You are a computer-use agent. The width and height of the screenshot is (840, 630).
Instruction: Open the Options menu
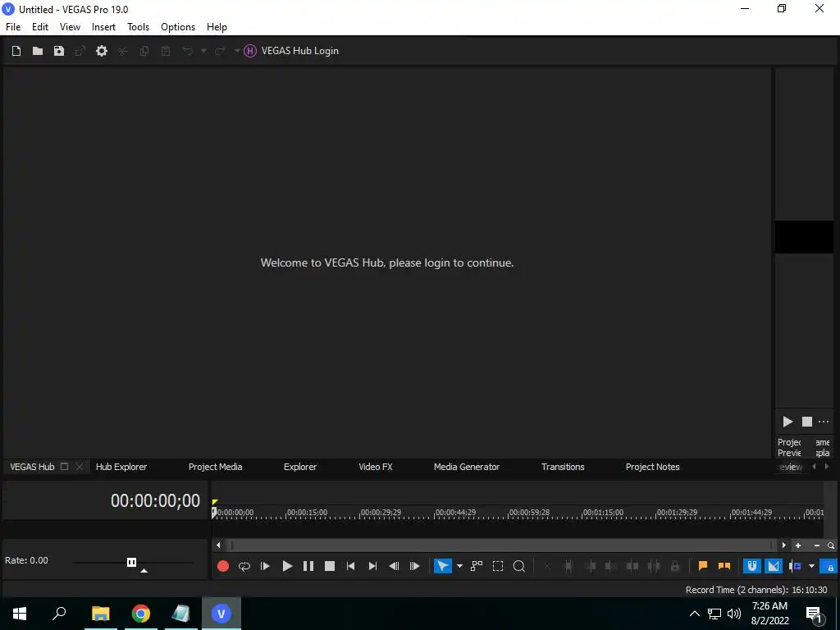point(178,27)
